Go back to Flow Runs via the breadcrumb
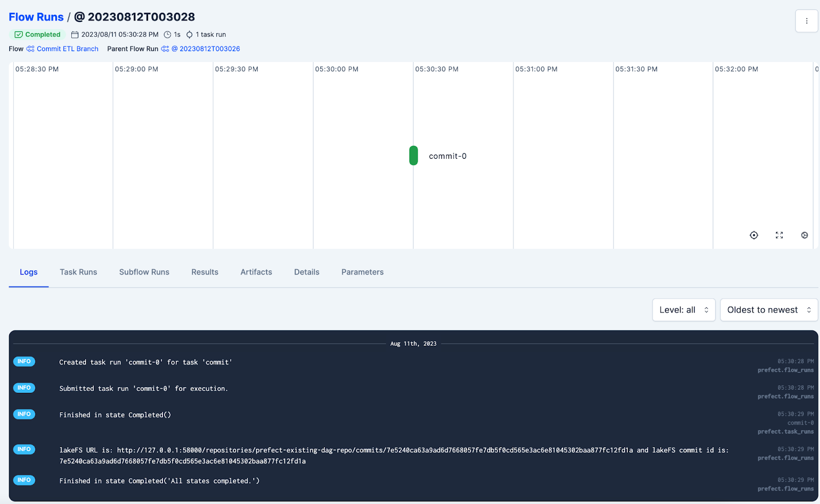 [36, 17]
